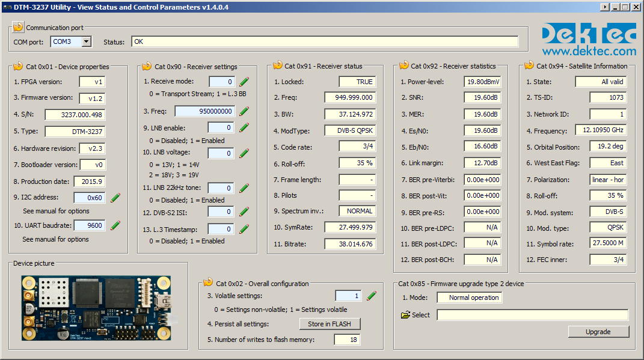Click the Store in FLASH button
Image resolution: width=644 pixels, height=360 pixels.
[330, 323]
